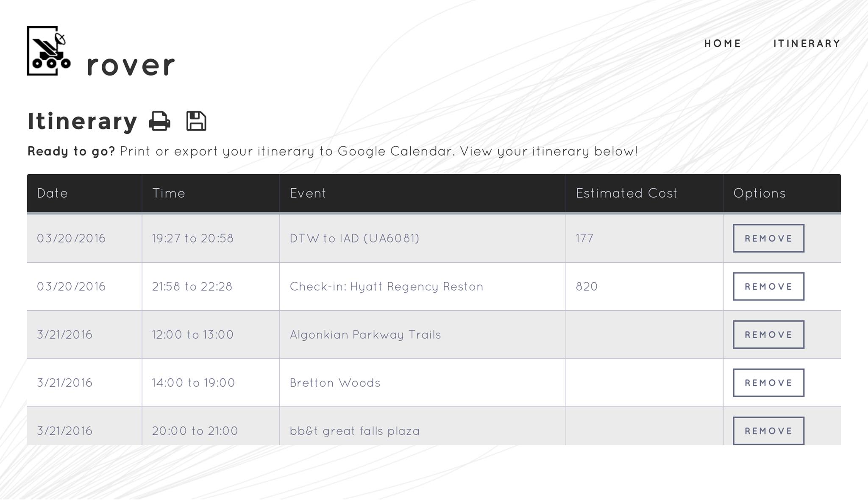This screenshot has height=500, width=868.
Task: Click the rover logo icon
Action: pos(49,51)
